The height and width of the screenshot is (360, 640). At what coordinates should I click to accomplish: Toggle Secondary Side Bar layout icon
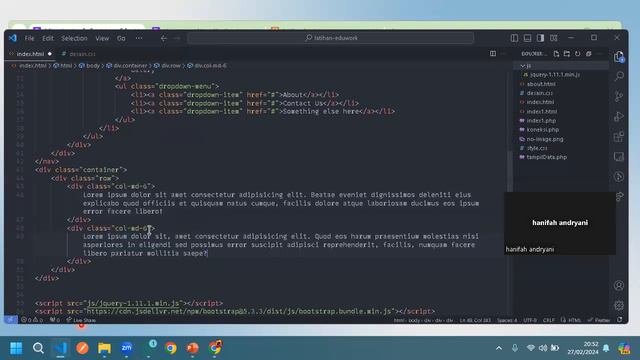pyautogui.click(x=540, y=38)
